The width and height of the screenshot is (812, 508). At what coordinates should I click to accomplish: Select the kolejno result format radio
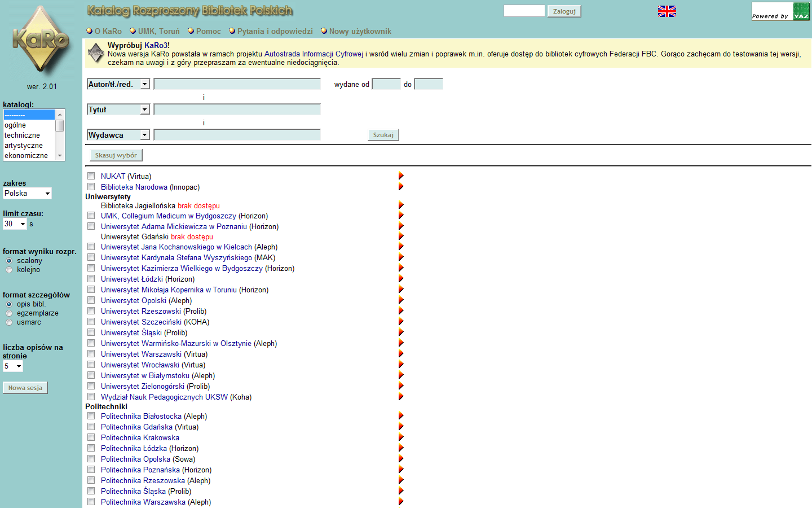[x=9, y=270]
